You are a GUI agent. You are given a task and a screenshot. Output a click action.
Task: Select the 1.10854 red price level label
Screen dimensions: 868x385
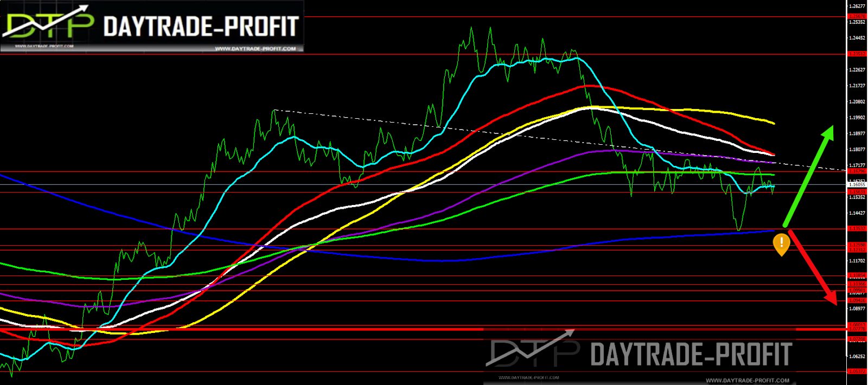coord(857,276)
